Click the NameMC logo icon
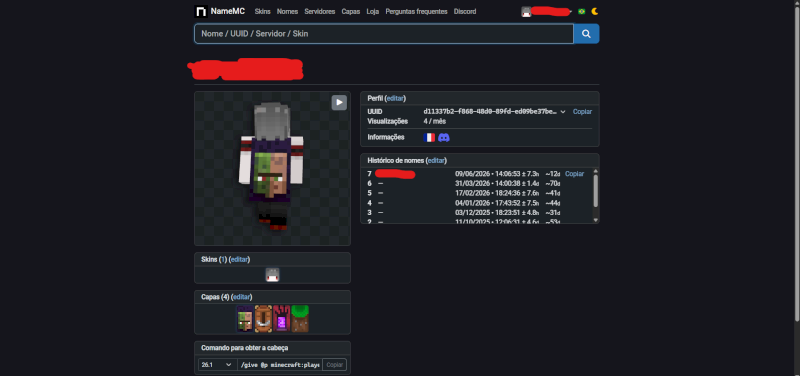The height and width of the screenshot is (376, 800). coord(201,11)
